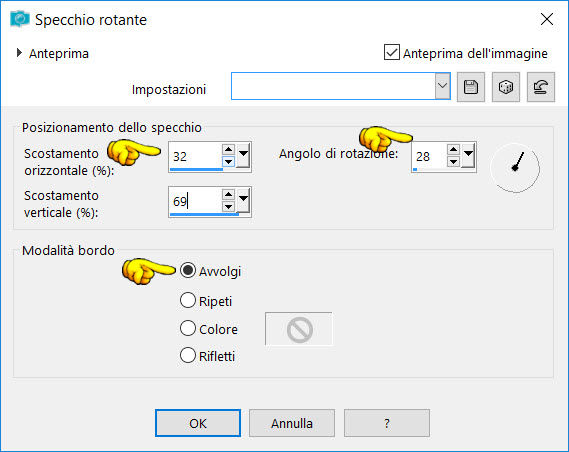The image size is (569, 452).
Task: Decrease vertical offset with down arrow
Action: tap(228, 206)
